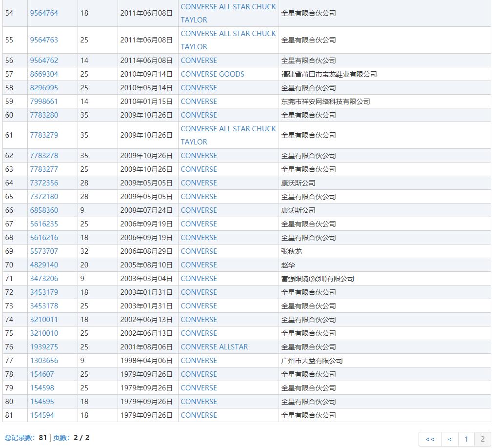The image size is (502, 448).
Task: Open registration number 1939275
Action: point(44,346)
